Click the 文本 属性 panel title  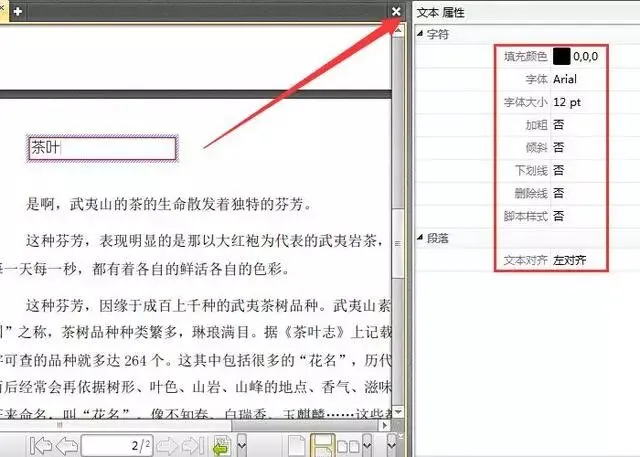[x=440, y=12]
